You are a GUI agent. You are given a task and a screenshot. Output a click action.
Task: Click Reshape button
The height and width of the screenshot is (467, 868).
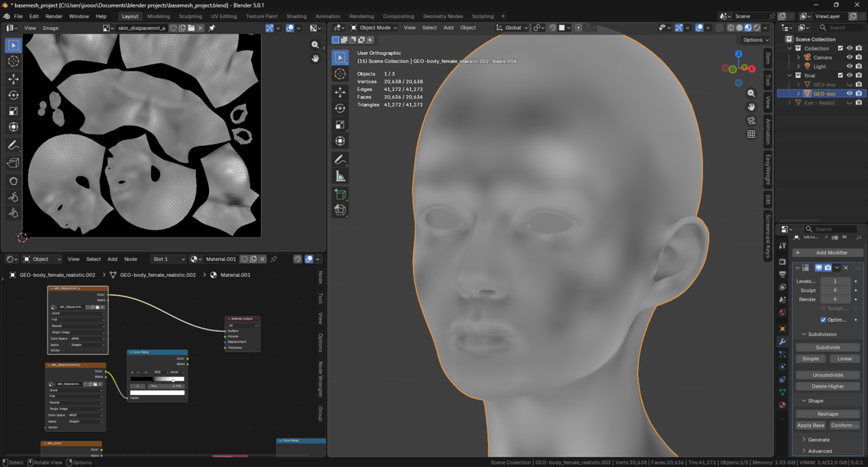828,414
